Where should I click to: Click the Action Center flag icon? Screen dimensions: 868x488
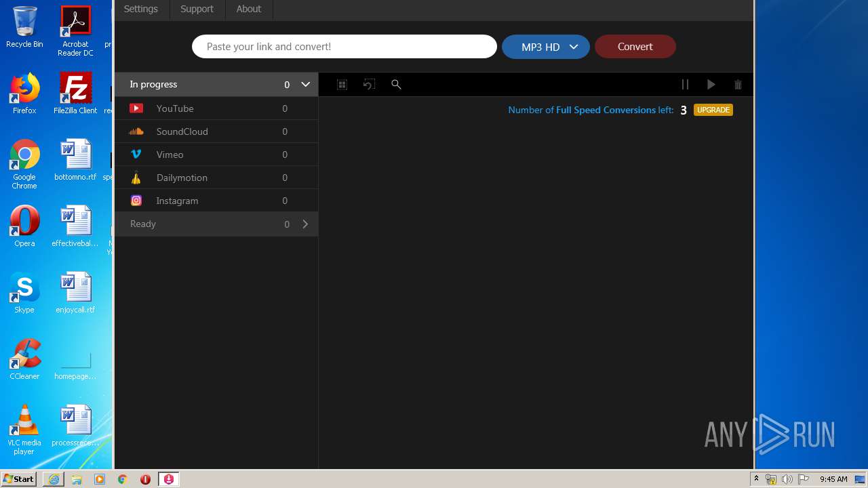[804, 479]
